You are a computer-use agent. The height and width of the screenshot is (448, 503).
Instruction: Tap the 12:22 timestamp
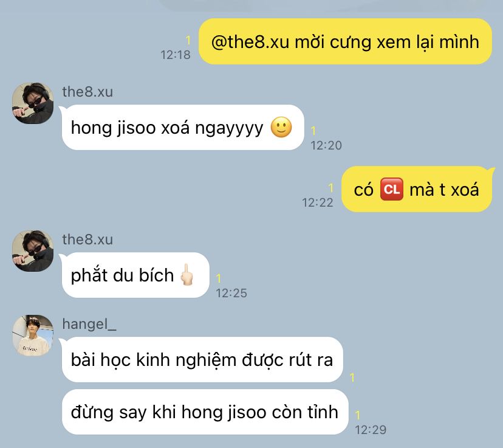point(318,202)
